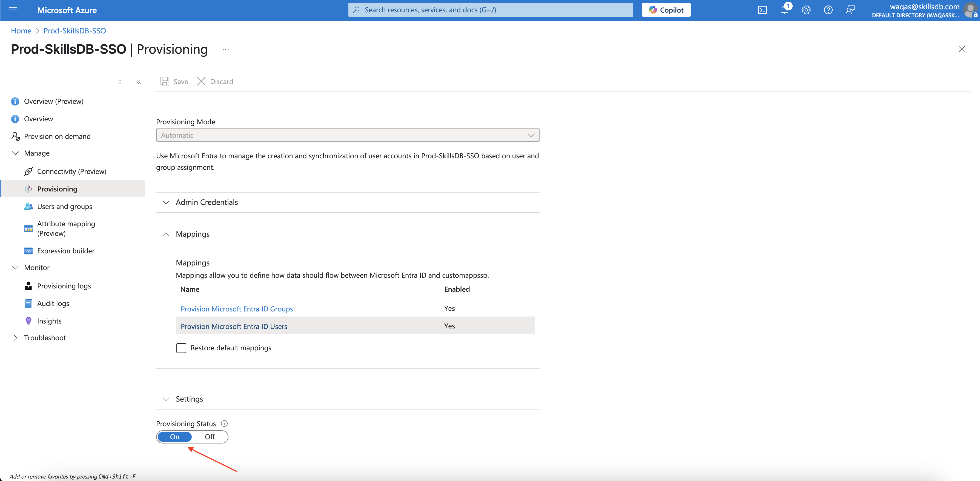Open the Azure portal hamburger menu
Screen dimensions: 980x481
(x=13, y=10)
